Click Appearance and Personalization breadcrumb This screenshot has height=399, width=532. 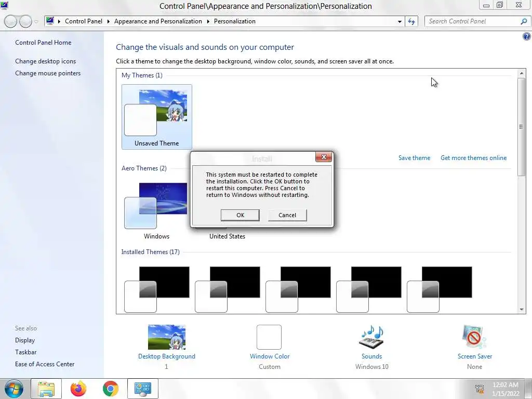click(158, 21)
